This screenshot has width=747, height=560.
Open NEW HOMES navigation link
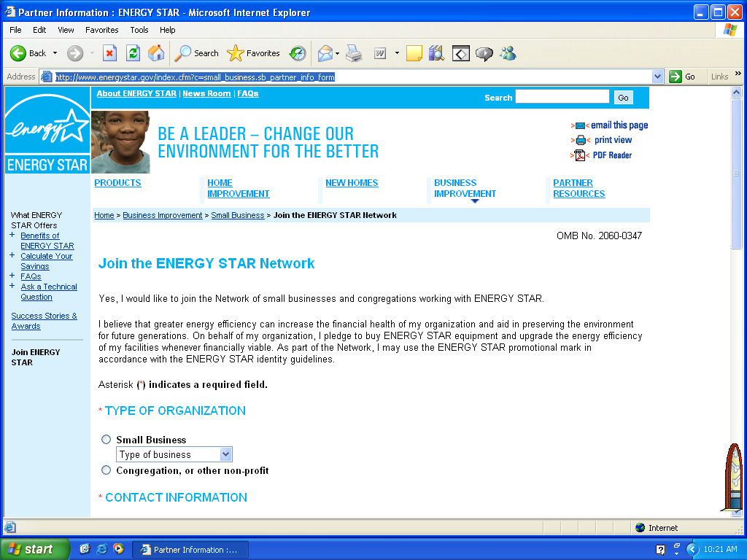click(x=352, y=183)
